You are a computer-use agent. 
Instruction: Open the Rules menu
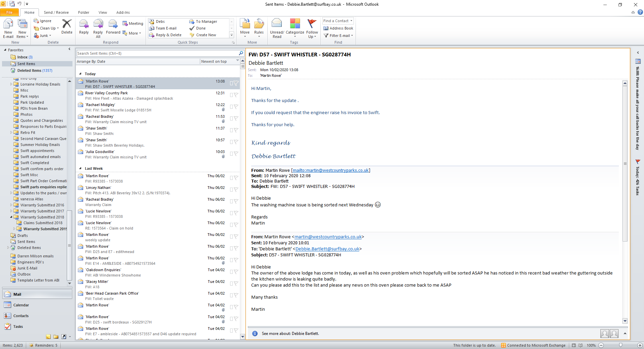(259, 29)
